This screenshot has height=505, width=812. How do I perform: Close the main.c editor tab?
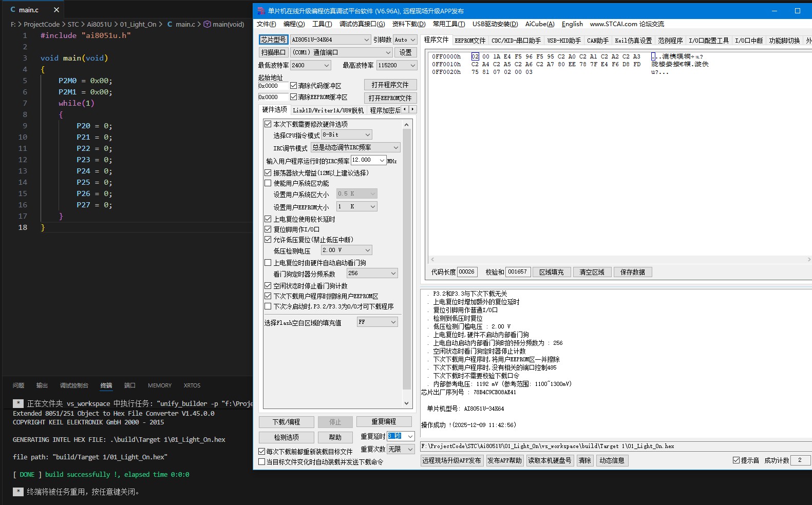[56, 10]
